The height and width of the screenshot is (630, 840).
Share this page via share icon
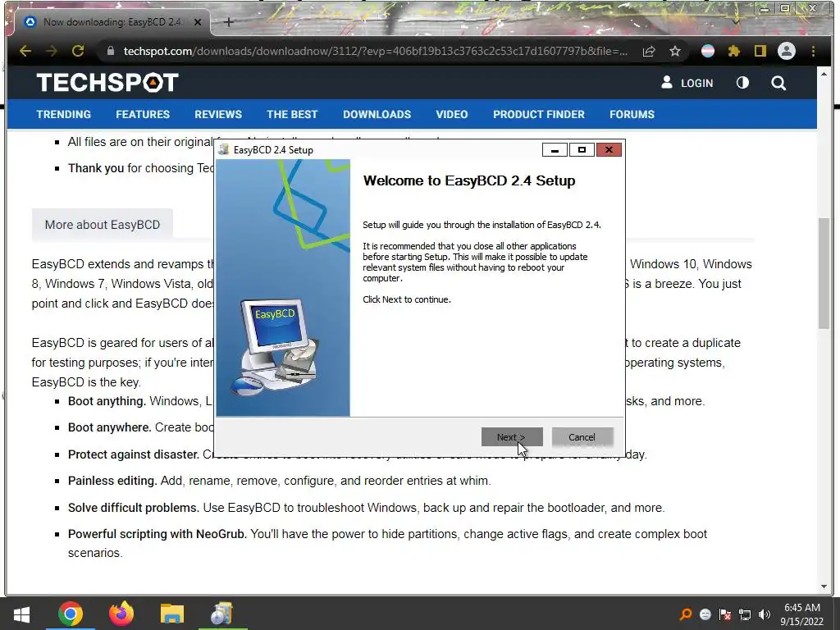tap(649, 51)
